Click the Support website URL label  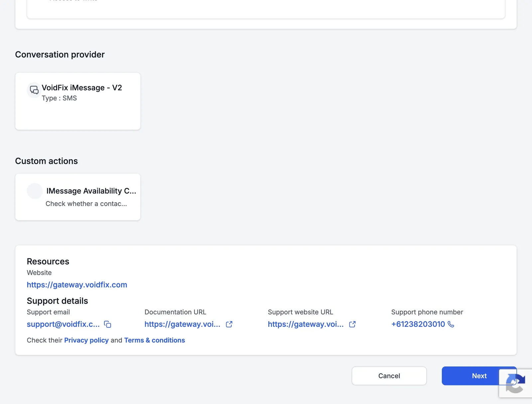coord(301,312)
